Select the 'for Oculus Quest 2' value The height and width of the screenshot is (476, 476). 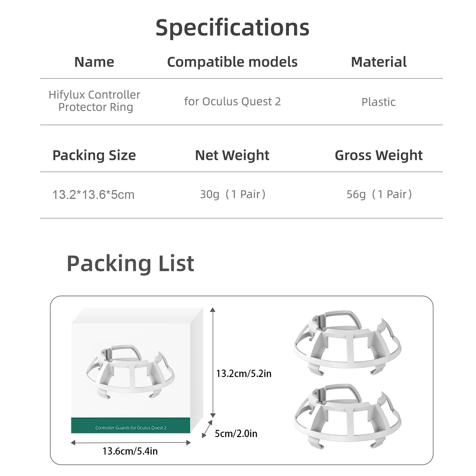coord(232,102)
